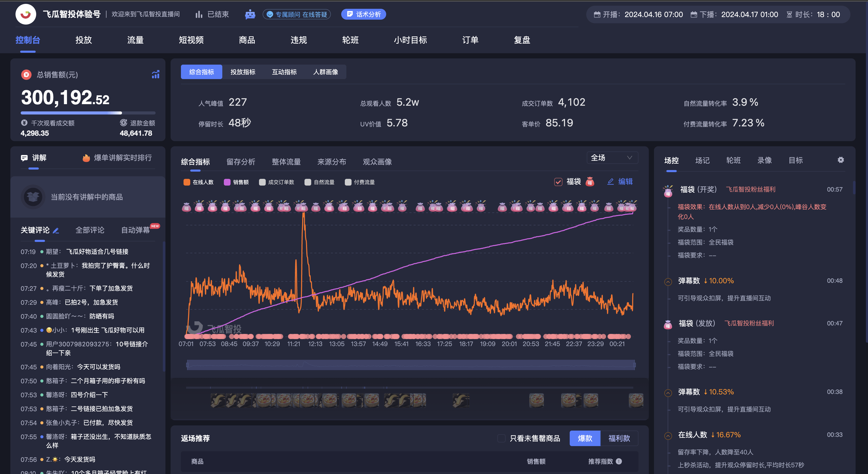The height and width of the screenshot is (474, 868).
Task: Click the flame icon beside 爆单讲解实时排行
Action: point(86,158)
